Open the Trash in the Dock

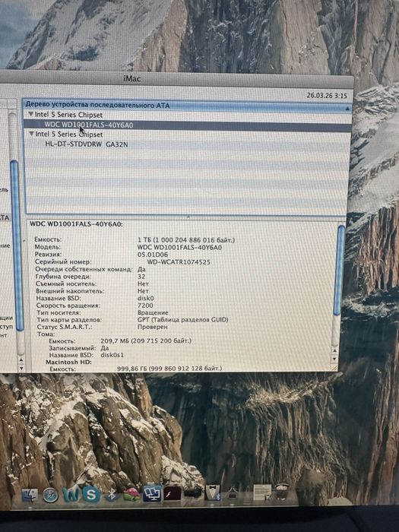(x=282, y=491)
